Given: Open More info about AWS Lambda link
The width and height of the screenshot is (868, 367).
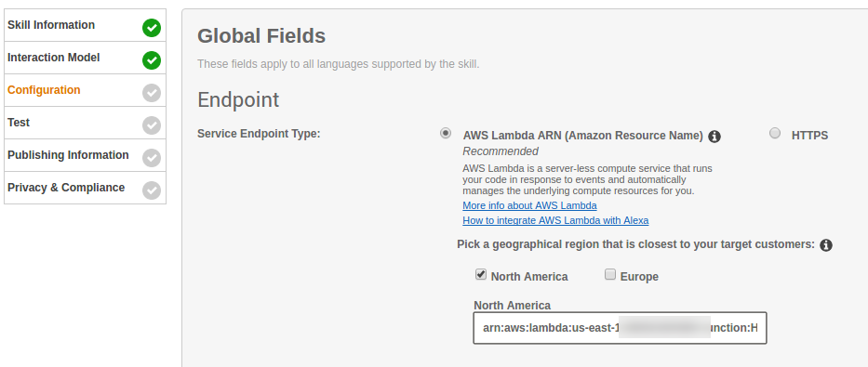Looking at the screenshot, I should point(529,205).
